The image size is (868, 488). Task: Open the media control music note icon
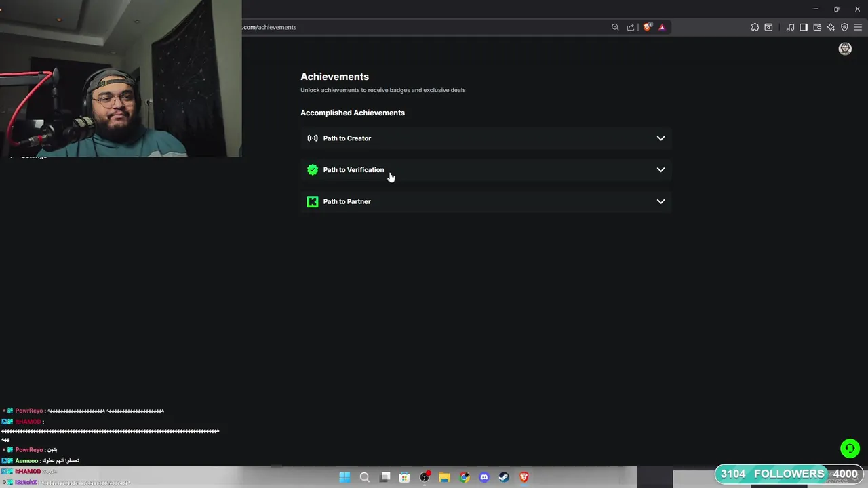click(790, 27)
